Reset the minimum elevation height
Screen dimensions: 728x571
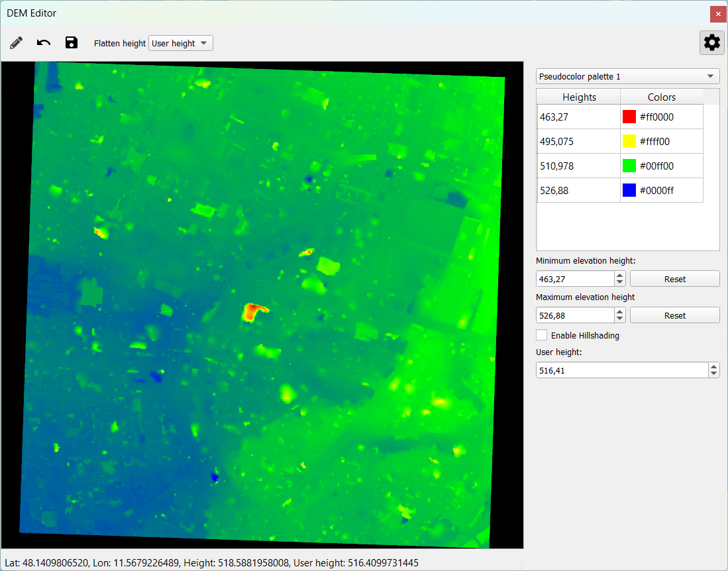click(674, 279)
